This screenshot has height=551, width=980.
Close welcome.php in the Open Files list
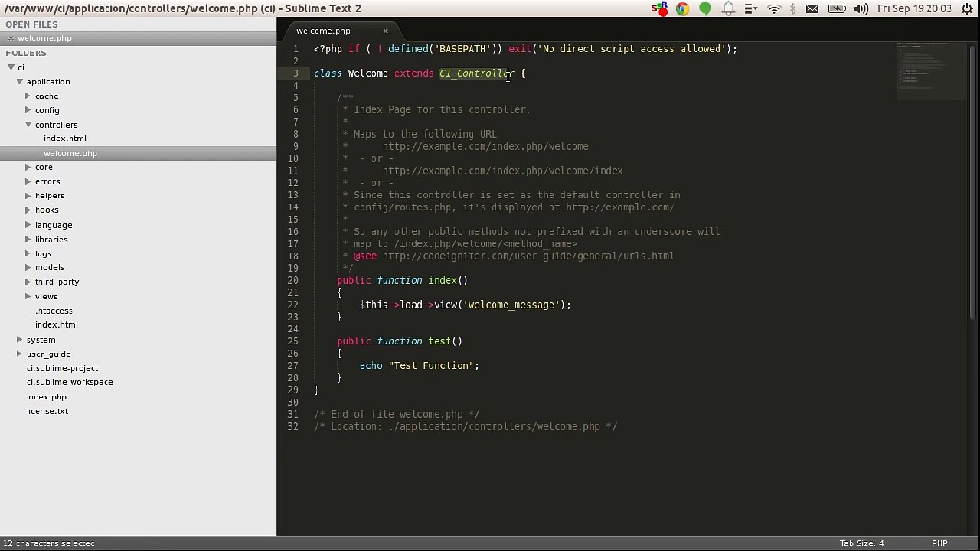[11, 38]
